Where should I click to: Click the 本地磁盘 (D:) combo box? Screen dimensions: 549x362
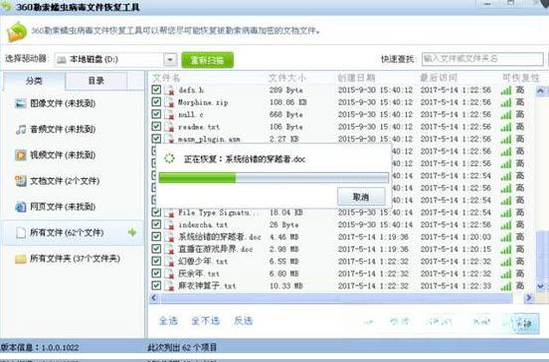point(115,60)
